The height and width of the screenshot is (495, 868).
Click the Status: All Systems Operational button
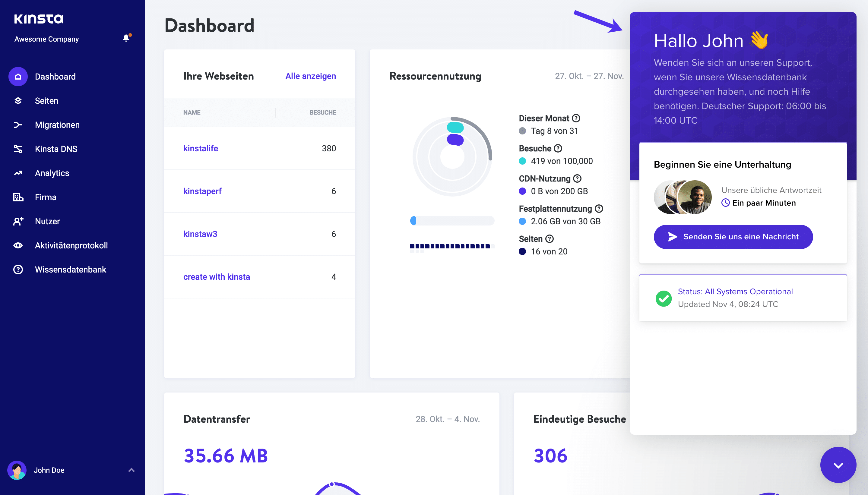pos(736,291)
